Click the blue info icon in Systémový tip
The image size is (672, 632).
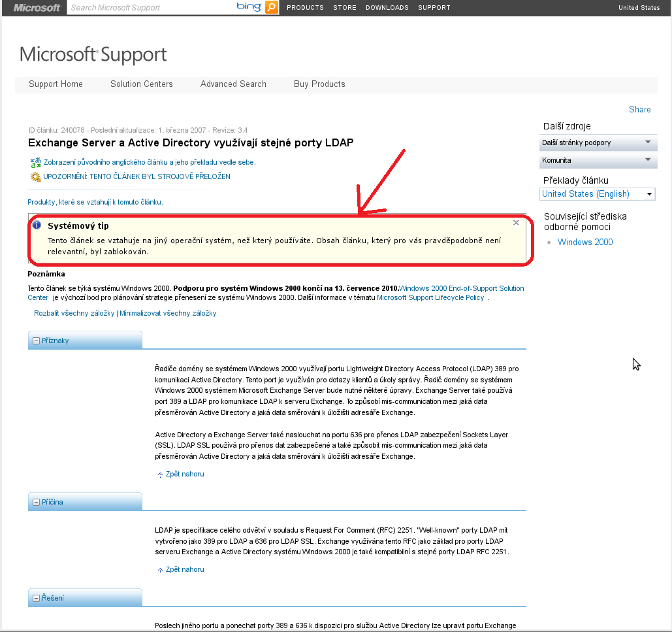(37, 225)
